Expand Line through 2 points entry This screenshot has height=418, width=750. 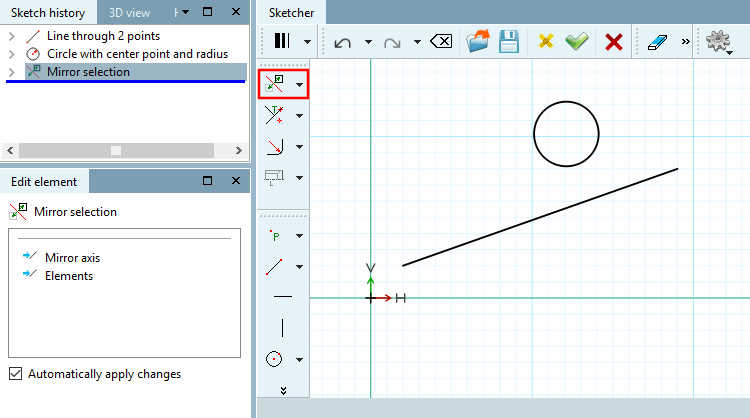[11, 36]
